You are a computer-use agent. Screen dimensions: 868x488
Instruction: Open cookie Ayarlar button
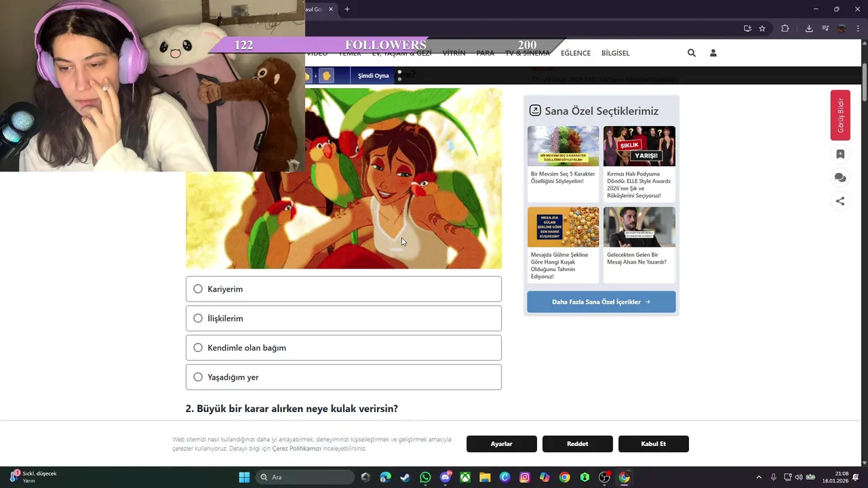502,444
